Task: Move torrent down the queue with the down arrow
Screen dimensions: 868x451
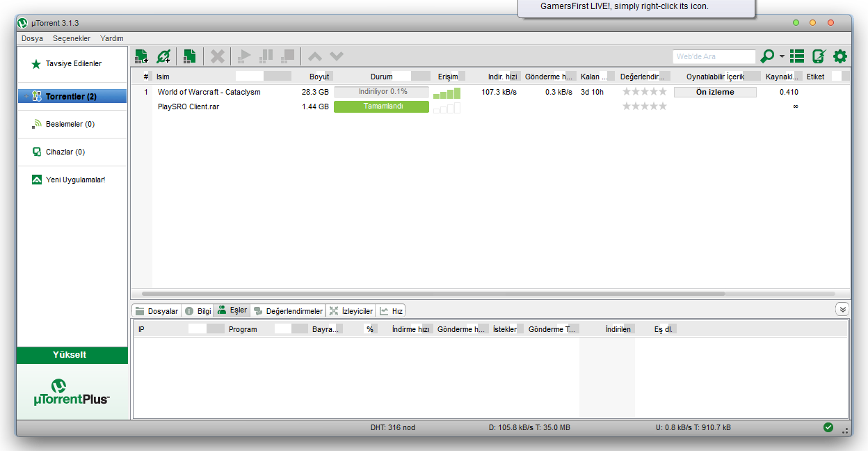Action: (x=337, y=56)
